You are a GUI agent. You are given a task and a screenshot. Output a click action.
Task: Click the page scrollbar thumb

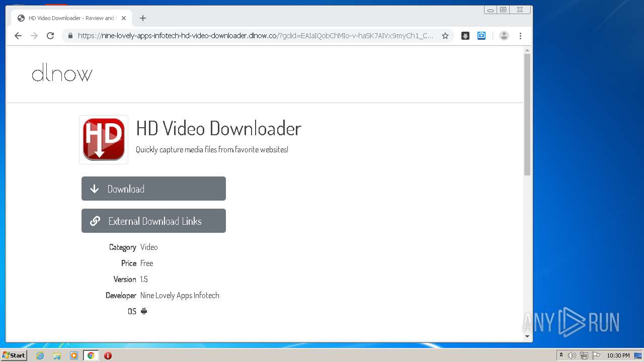point(527,115)
